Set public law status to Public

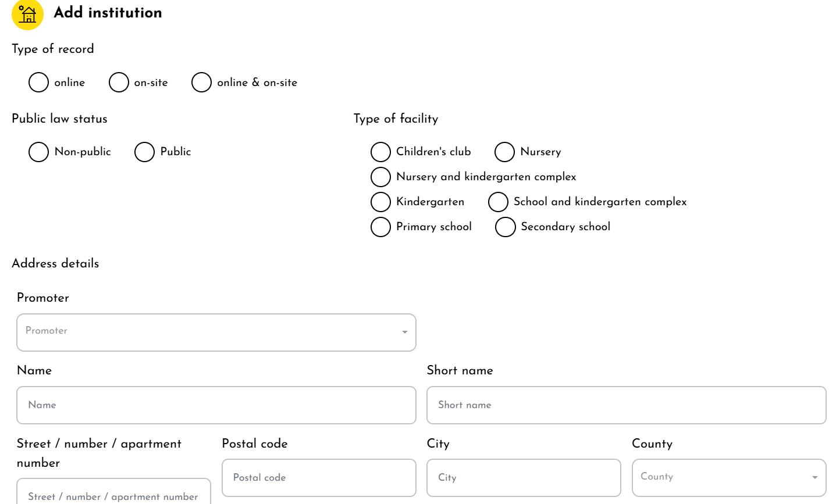pos(144,152)
